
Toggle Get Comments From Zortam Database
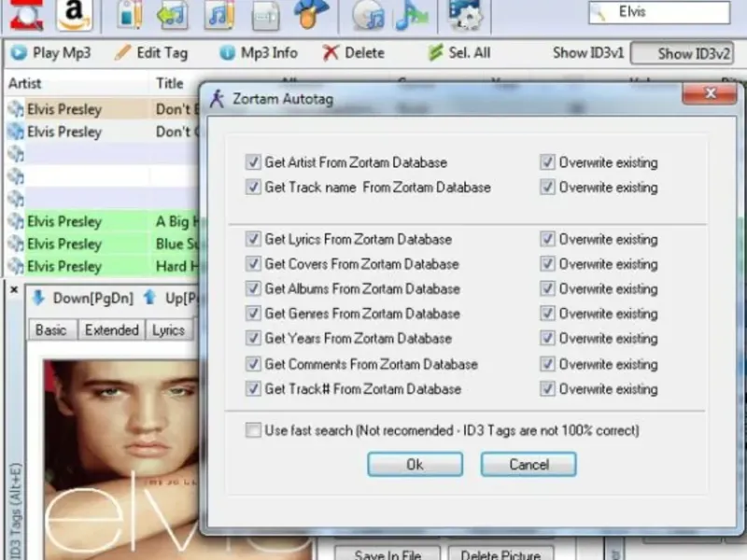pyautogui.click(x=252, y=364)
